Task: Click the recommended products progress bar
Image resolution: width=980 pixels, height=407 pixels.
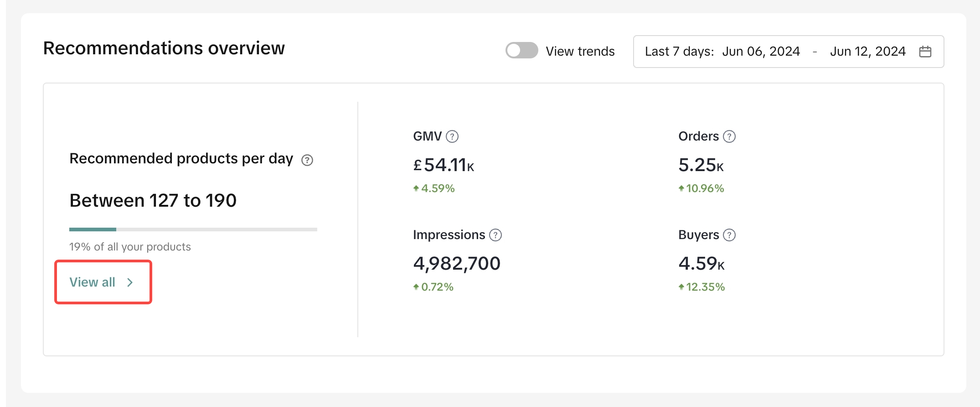Action: click(x=193, y=230)
